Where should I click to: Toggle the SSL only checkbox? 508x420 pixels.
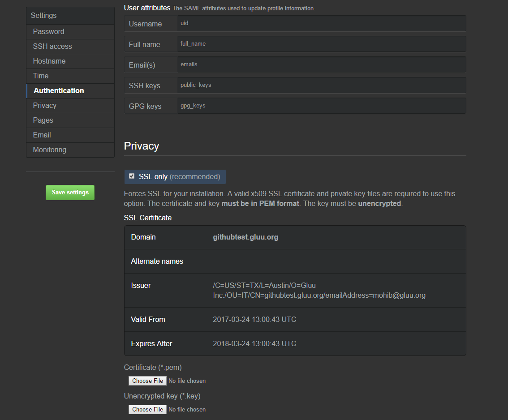(x=132, y=176)
